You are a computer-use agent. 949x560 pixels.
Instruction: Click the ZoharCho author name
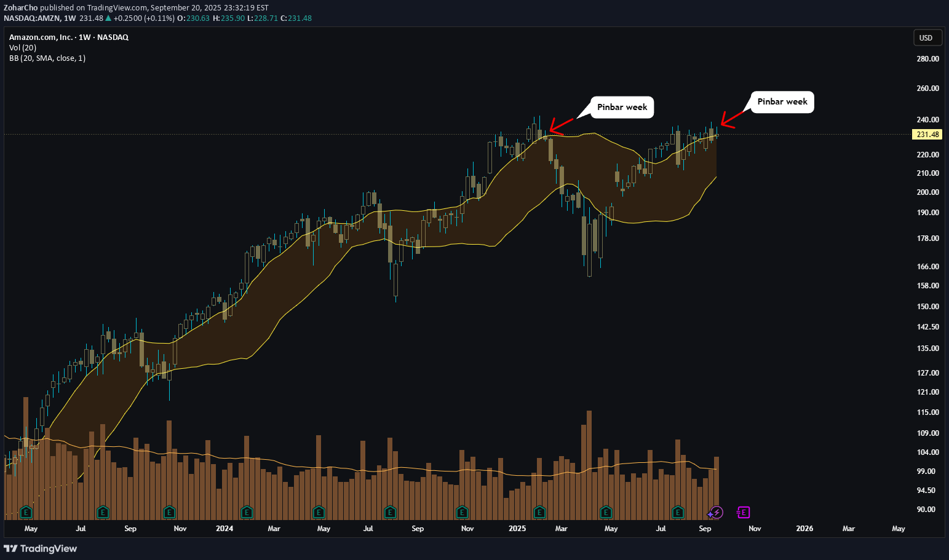point(20,8)
